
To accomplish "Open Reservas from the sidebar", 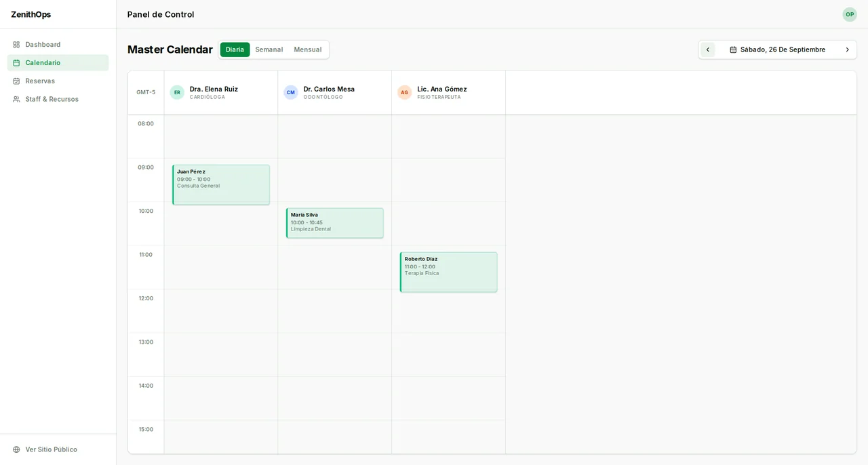I will (58, 81).
